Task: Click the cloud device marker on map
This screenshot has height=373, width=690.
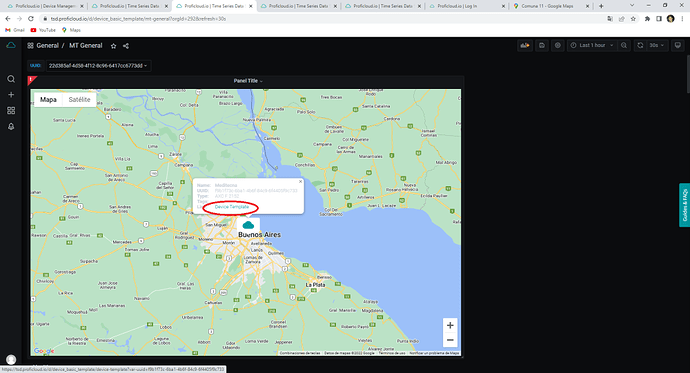Action: pos(248,225)
